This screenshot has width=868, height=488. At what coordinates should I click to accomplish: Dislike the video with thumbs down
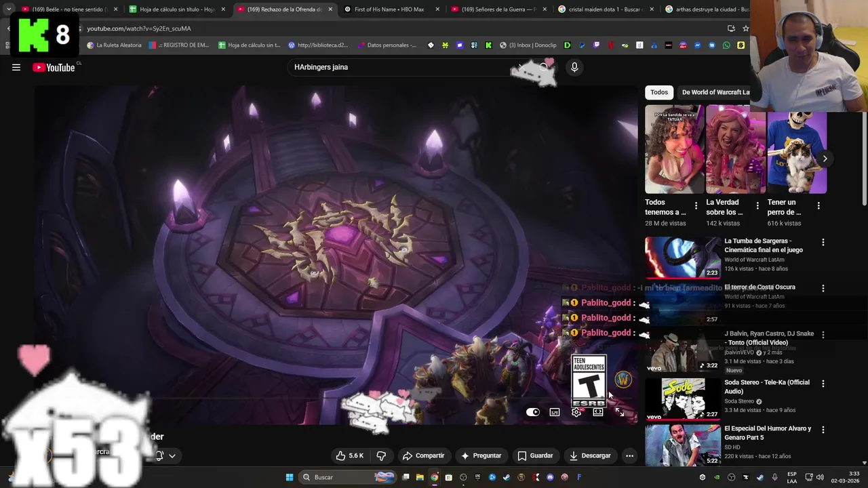[381, 455]
